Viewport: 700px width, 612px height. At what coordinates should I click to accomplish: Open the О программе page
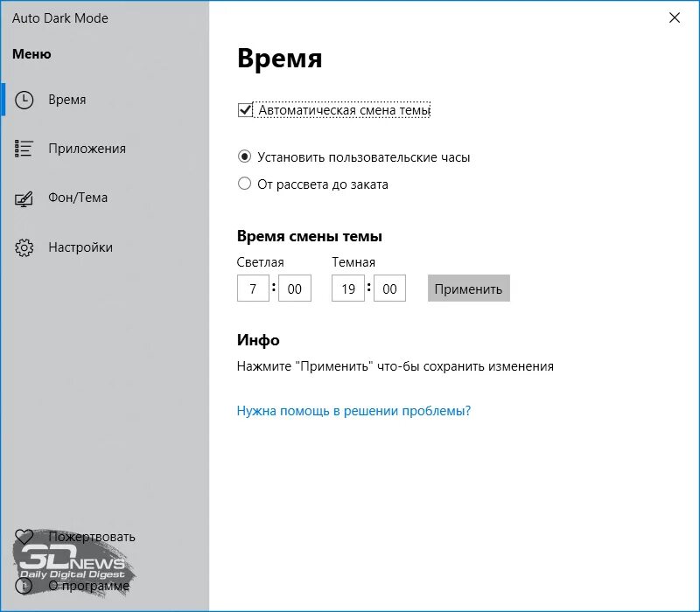[x=105, y=586]
